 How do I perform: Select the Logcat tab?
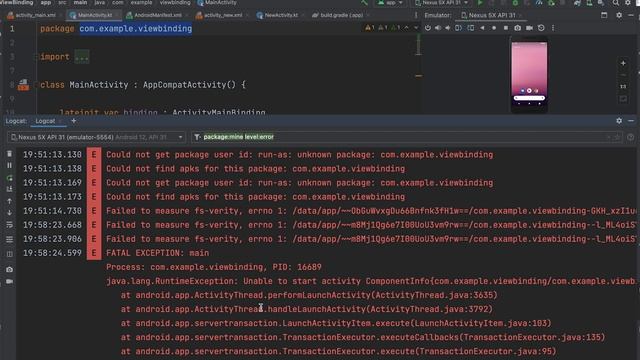click(x=45, y=121)
